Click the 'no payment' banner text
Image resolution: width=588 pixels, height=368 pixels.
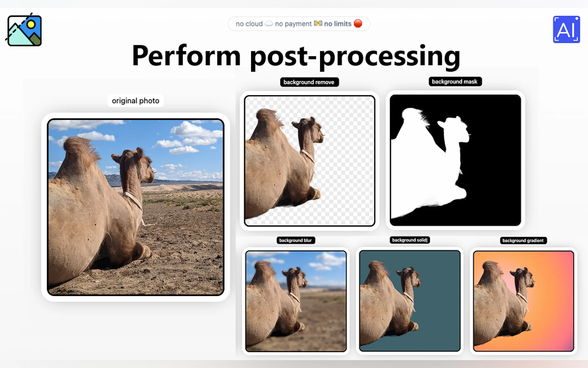tap(293, 24)
